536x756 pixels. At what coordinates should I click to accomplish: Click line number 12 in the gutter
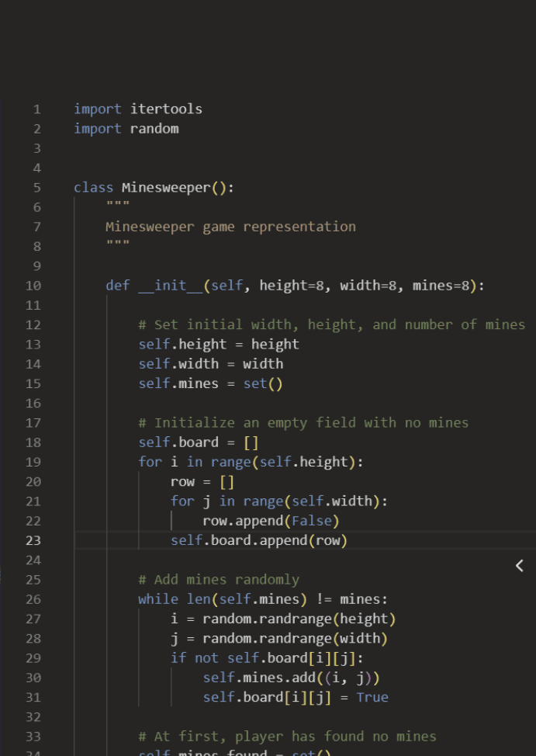click(x=33, y=325)
